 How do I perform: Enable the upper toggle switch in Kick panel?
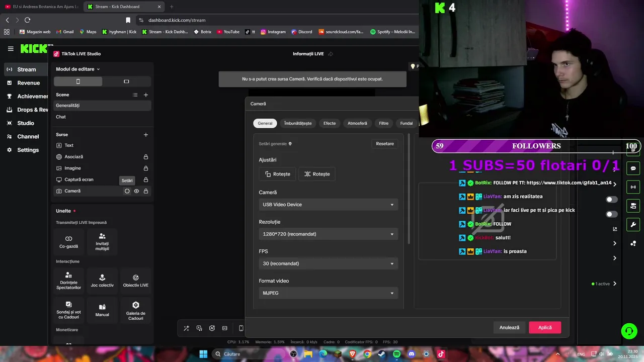click(612, 200)
